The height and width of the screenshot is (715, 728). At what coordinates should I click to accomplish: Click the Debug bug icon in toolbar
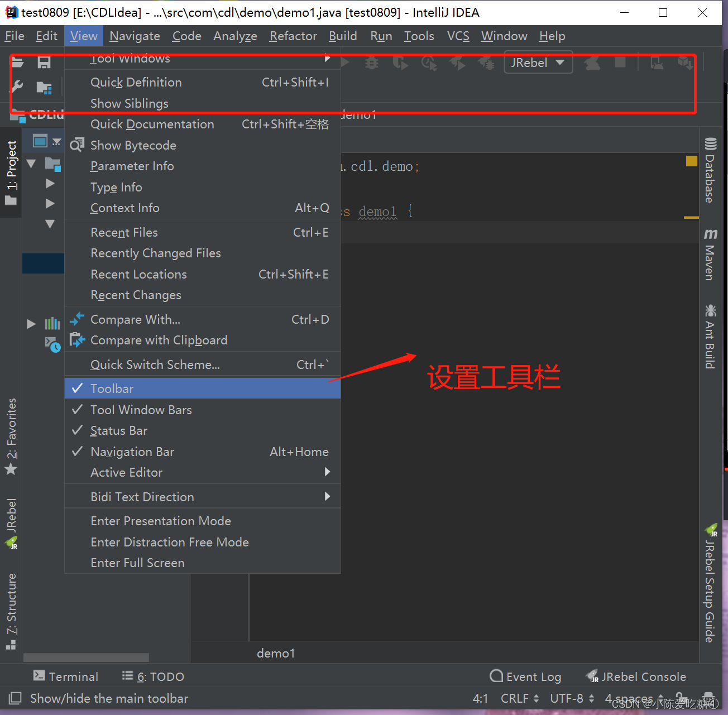(x=371, y=63)
